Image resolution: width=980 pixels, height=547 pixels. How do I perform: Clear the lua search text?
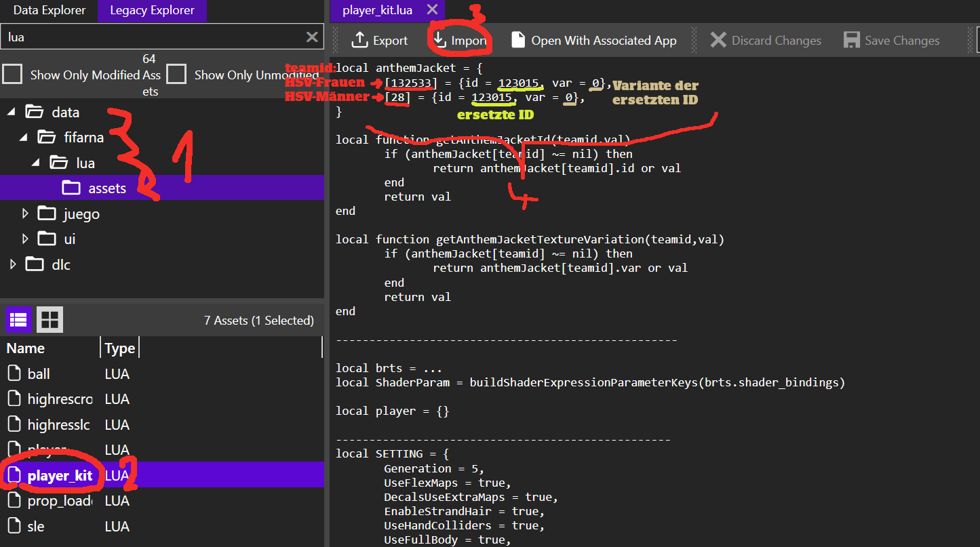pyautogui.click(x=312, y=37)
